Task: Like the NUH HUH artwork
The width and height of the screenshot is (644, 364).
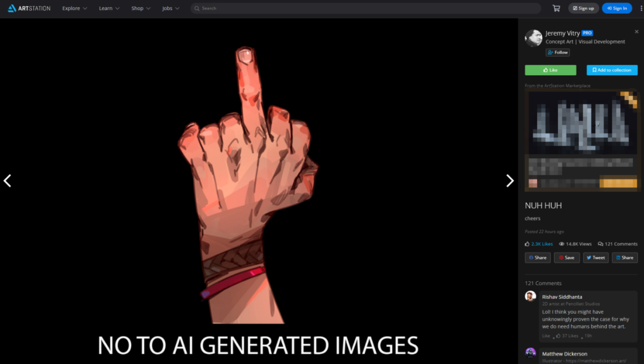Action: pyautogui.click(x=550, y=70)
